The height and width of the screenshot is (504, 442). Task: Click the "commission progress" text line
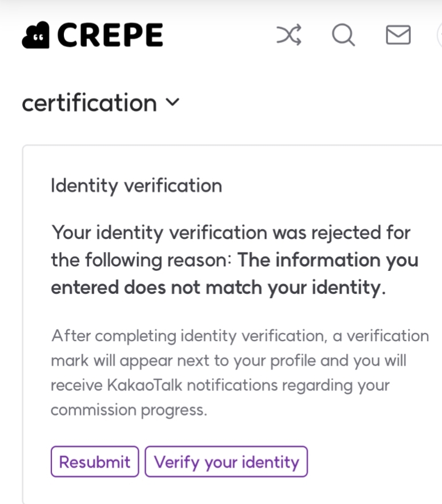click(128, 410)
